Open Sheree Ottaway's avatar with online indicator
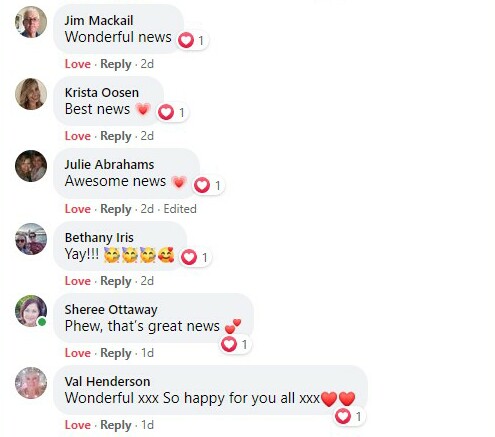The width and height of the screenshot is (495, 437). coord(31,311)
